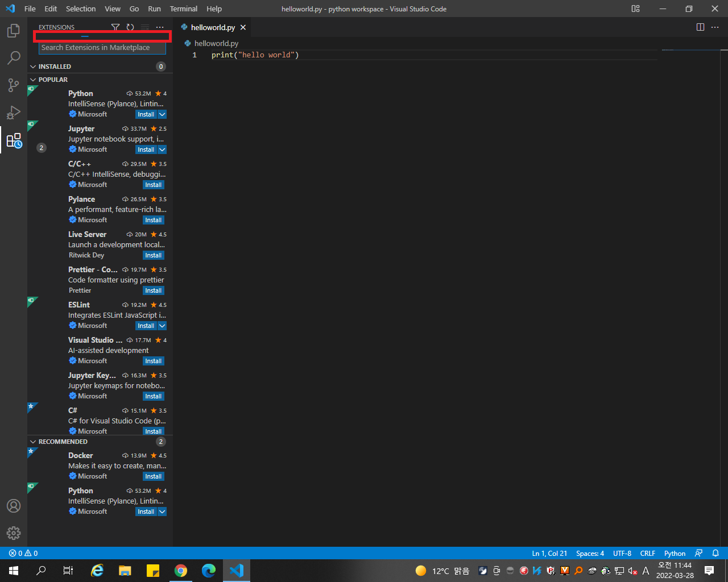Open editor More Actions ellipsis
The height and width of the screenshot is (582, 728).
715,27
